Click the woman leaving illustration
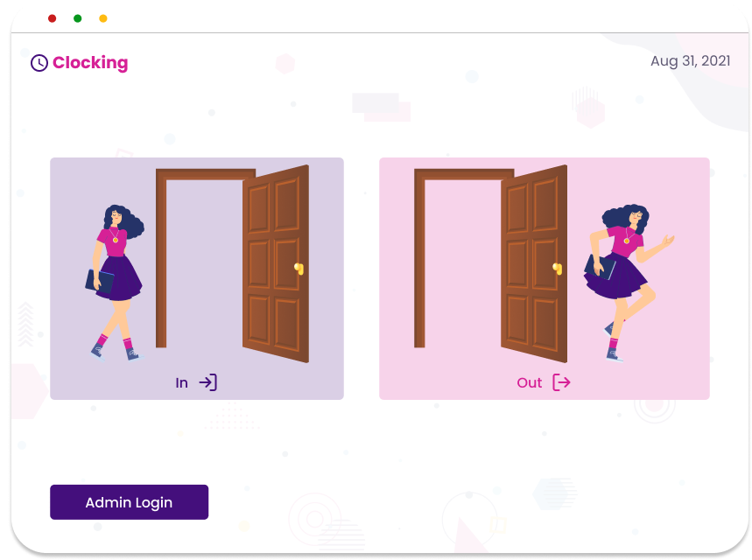 pos(629,283)
